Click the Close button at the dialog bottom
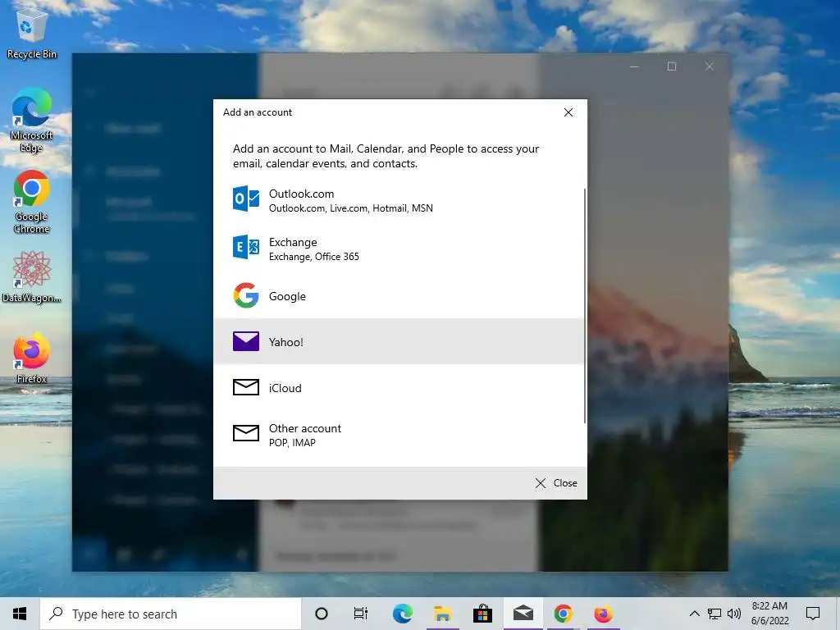 556,483
